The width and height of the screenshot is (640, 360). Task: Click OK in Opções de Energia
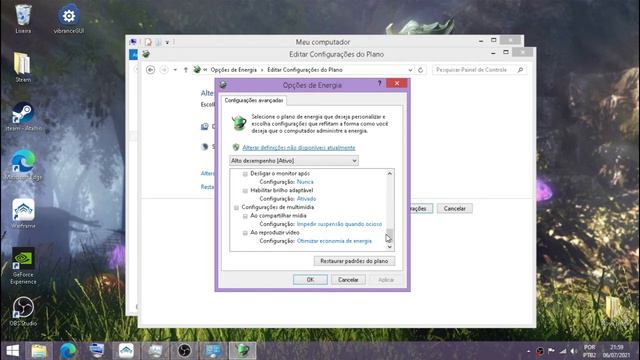[310, 280]
